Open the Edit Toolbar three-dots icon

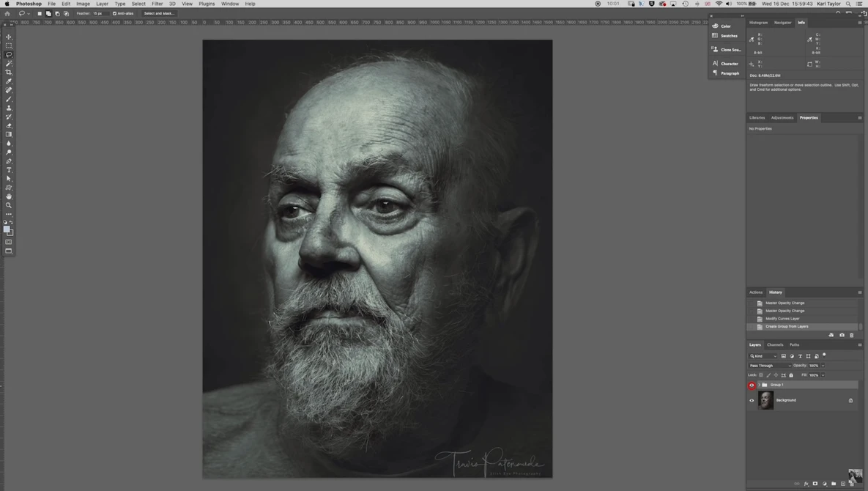pos(9,214)
